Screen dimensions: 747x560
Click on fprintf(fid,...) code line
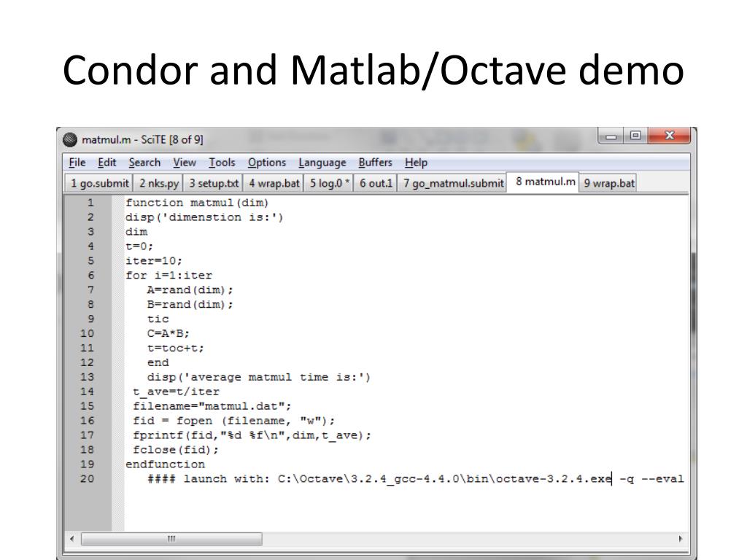click(252, 435)
